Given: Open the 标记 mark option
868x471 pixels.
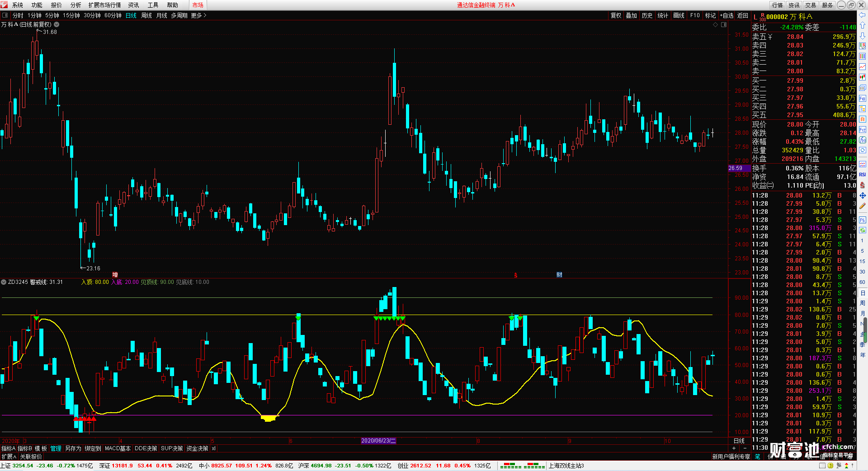Looking at the screenshot, I should click(x=710, y=15).
